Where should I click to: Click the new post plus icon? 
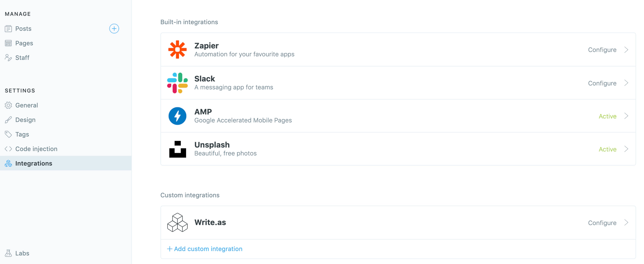tap(114, 29)
